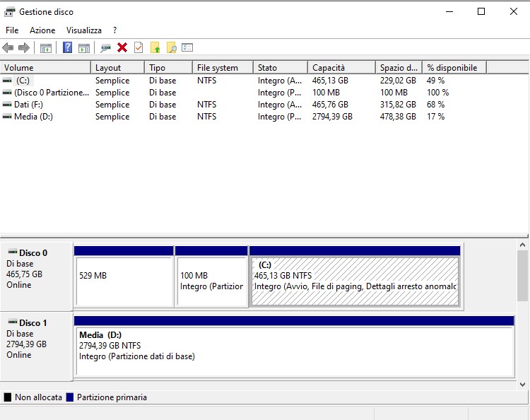Click the 229,02 GB free space cell
Image resolution: width=530 pixels, height=420 pixels.
[x=398, y=81]
